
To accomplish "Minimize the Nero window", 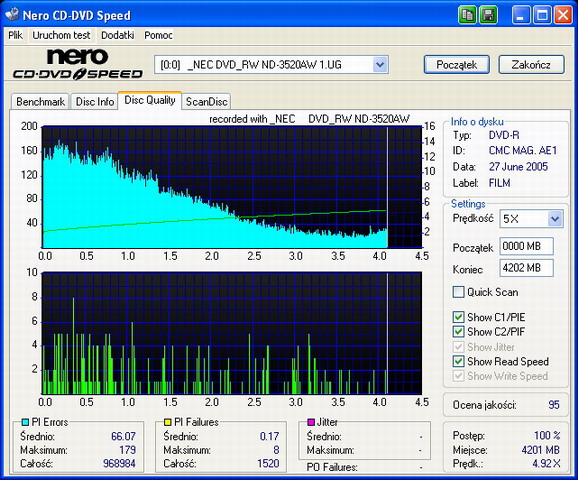I will 521,15.
